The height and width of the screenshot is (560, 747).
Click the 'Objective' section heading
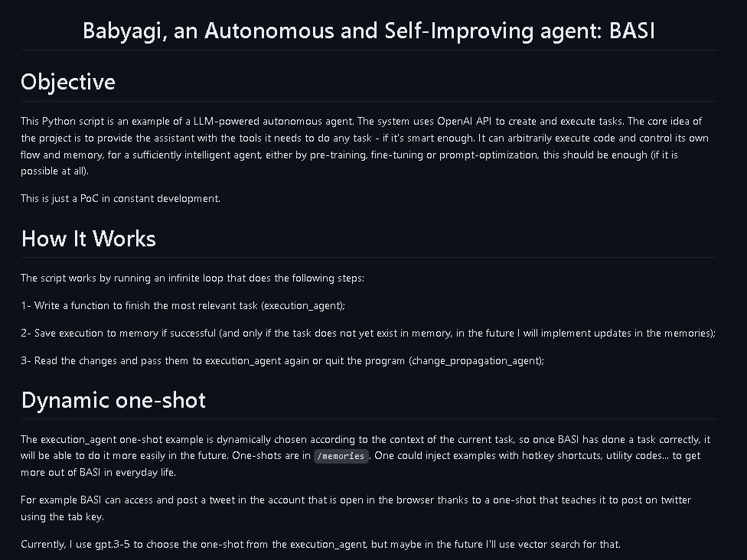(x=68, y=83)
